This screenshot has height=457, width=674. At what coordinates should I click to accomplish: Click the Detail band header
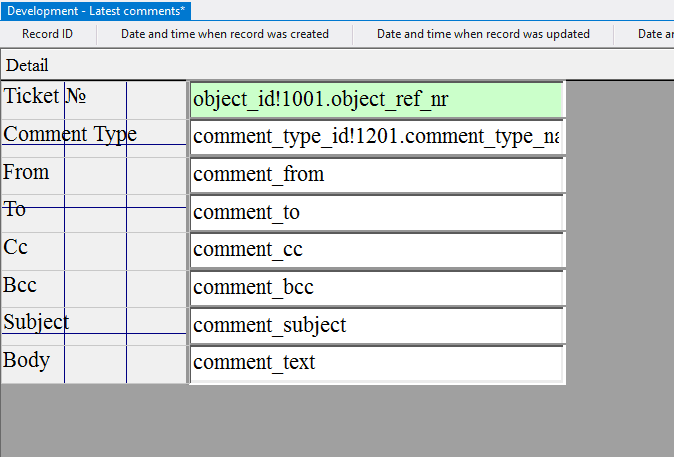tap(27, 65)
